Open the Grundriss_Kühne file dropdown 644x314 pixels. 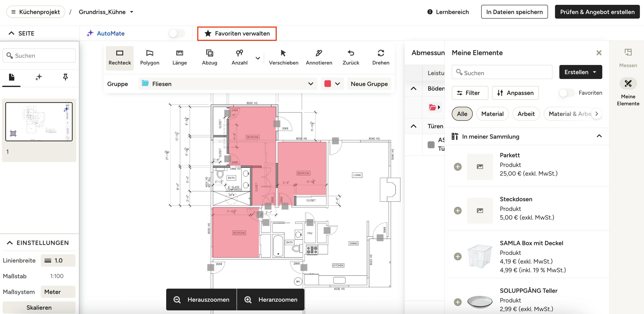(106, 12)
